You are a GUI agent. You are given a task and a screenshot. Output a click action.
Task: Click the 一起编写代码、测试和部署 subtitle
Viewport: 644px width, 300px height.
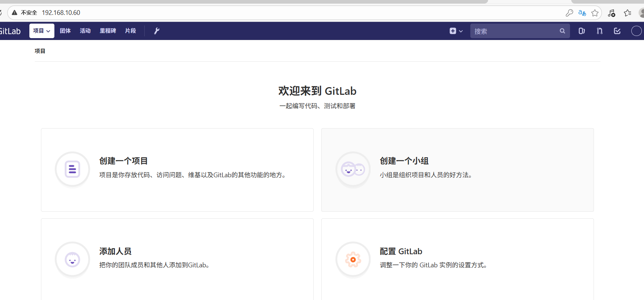click(x=317, y=106)
